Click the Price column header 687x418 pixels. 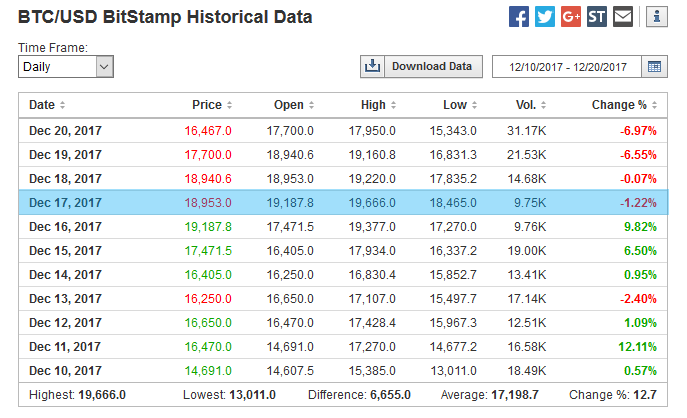click(x=207, y=105)
